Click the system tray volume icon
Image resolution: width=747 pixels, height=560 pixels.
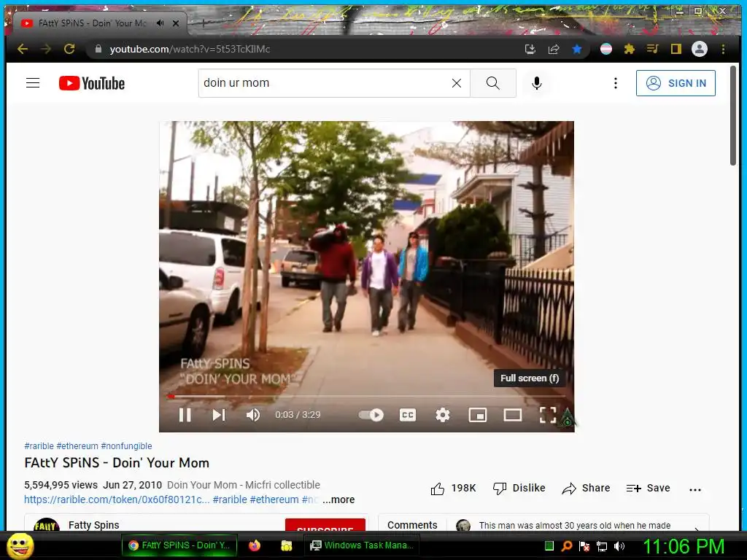pyautogui.click(x=619, y=546)
